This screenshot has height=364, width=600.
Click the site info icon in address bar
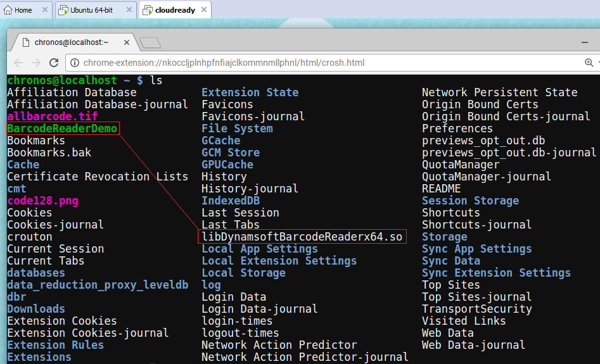pyautogui.click(x=74, y=63)
